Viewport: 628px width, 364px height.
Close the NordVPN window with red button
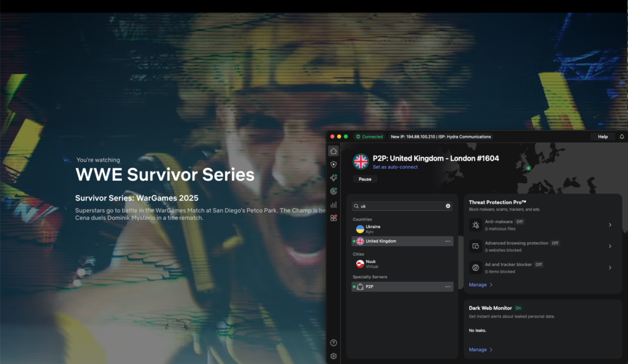tap(332, 137)
